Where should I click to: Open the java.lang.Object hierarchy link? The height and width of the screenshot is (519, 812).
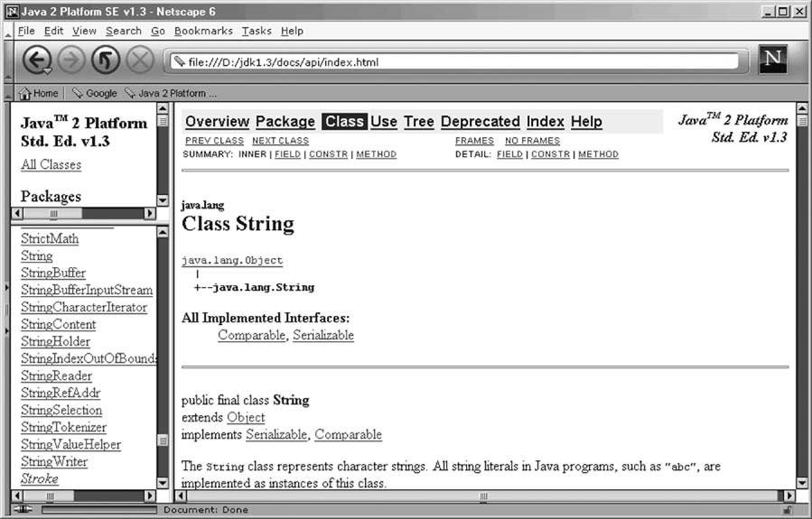[232, 260]
